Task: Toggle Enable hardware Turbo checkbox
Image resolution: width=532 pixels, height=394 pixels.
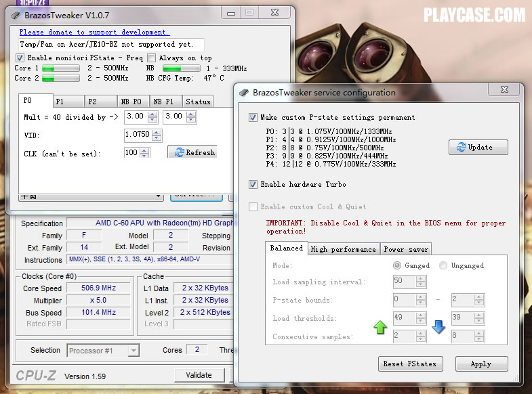Action: click(253, 184)
